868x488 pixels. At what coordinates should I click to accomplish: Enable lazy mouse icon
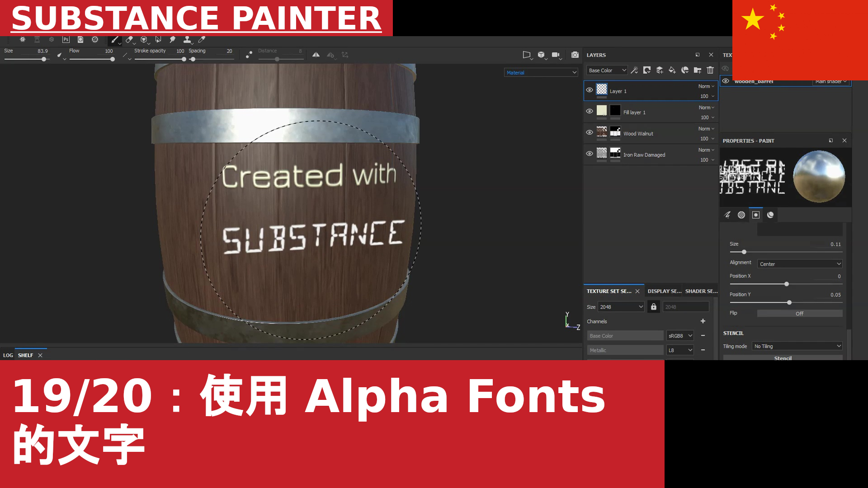pos(249,55)
